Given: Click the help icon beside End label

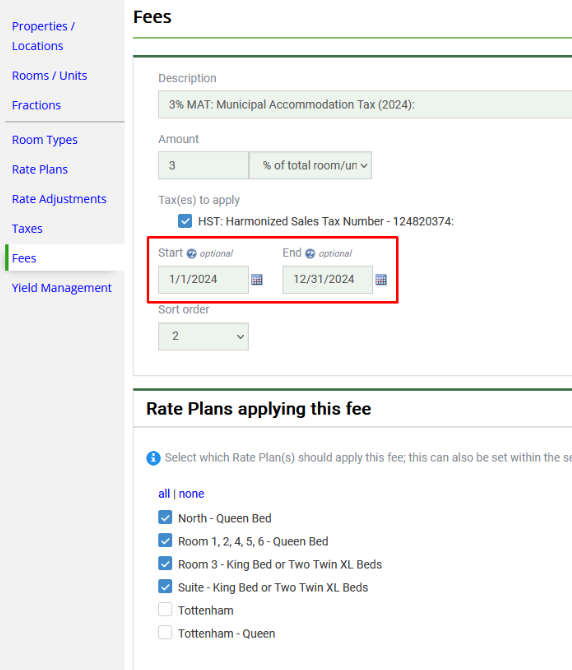Looking at the screenshot, I should click(x=310, y=254).
